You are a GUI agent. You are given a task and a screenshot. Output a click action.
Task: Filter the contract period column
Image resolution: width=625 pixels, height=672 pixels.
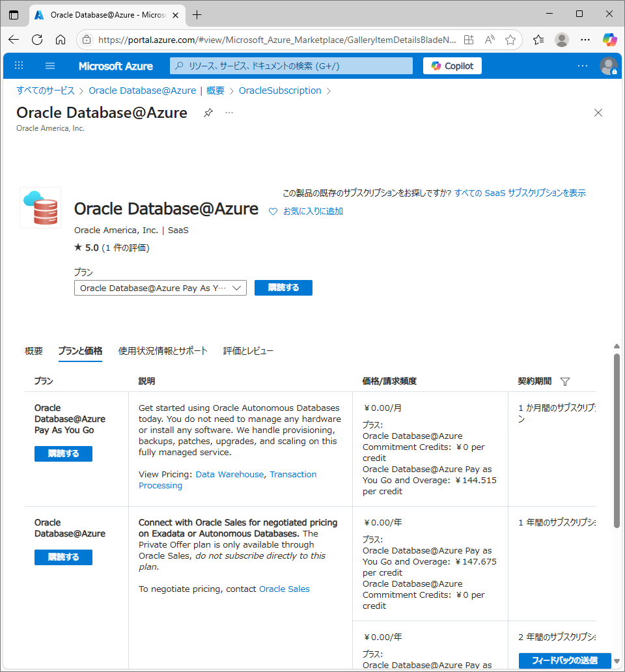(565, 382)
